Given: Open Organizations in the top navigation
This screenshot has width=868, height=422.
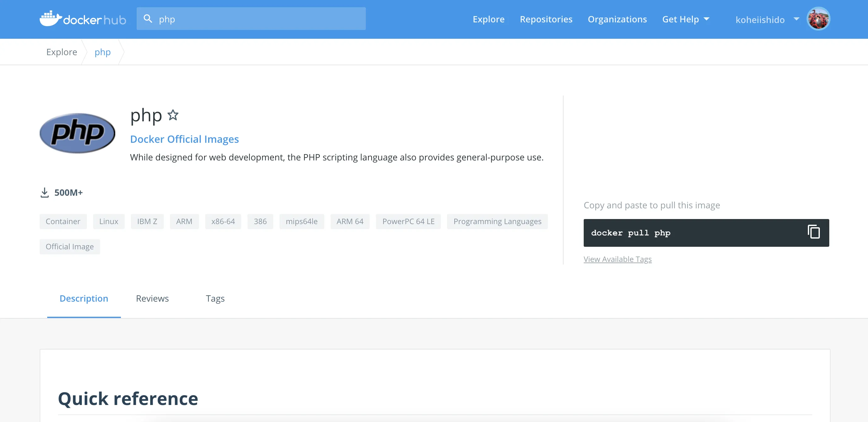Looking at the screenshot, I should point(617,19).
